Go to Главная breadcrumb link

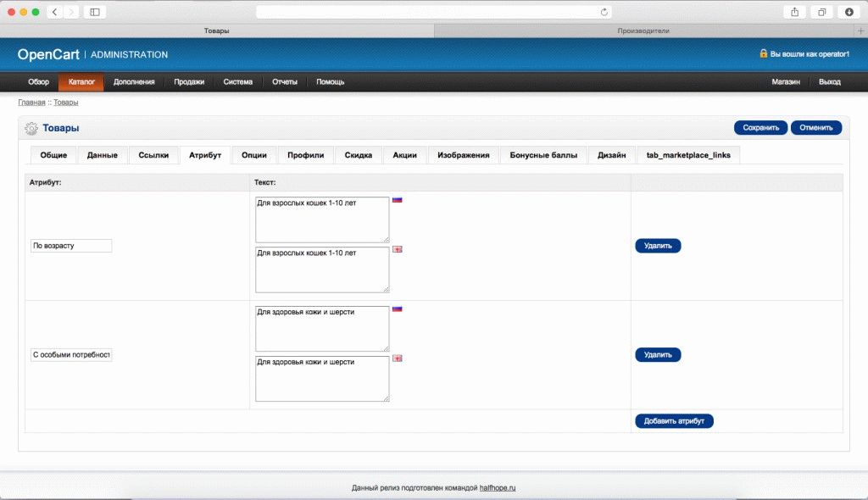[x=32, y=103]
